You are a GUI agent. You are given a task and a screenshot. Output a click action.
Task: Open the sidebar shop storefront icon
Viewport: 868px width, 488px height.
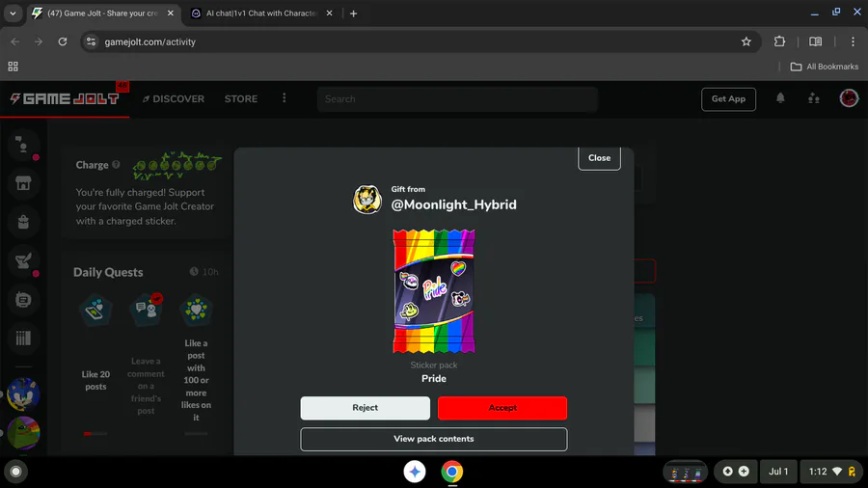pos(23,183)
